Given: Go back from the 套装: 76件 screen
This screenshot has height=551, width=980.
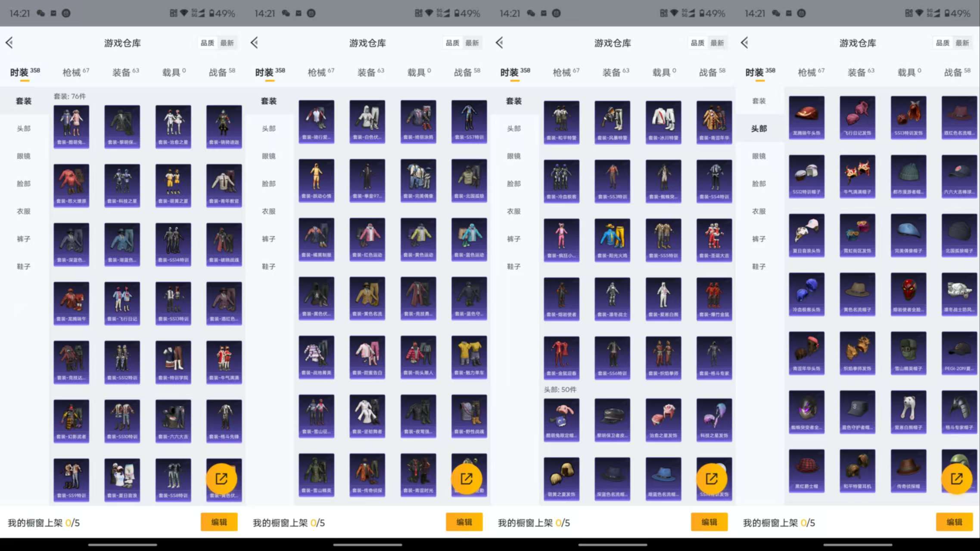Looking at the screenshot, I should (x=9, y=42).
